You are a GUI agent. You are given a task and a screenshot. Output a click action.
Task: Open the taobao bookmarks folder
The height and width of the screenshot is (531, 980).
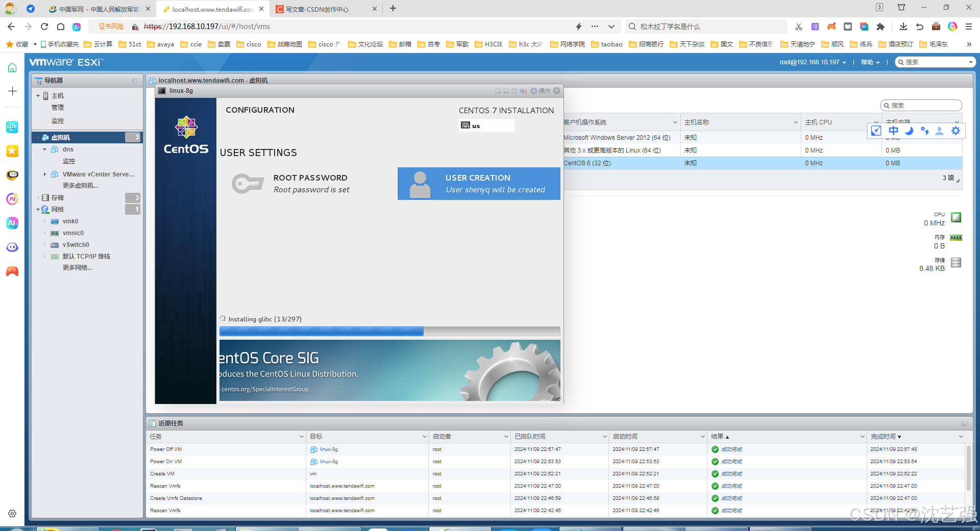(x=607, y=44)
